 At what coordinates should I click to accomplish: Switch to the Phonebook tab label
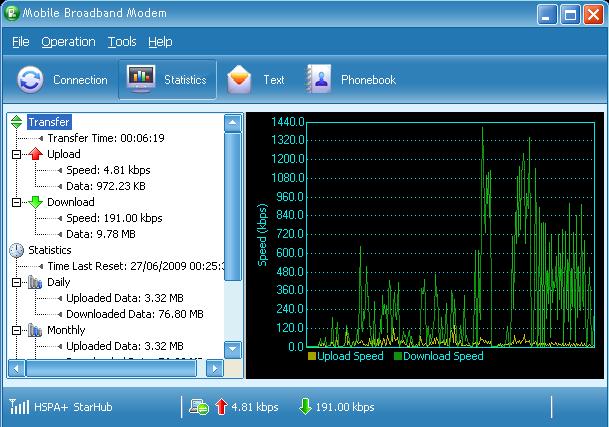pyautogui.click(x=368, y=80)
